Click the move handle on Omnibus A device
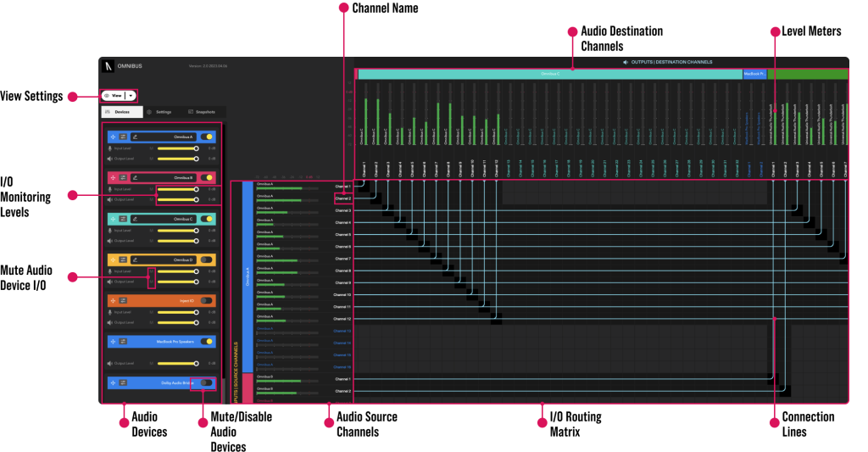868x452 pixels. 113,137
